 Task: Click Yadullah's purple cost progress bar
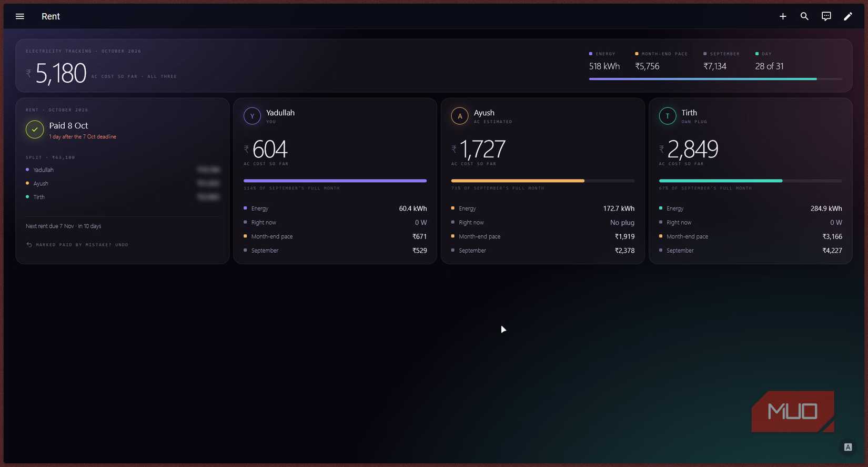point(335,181)
